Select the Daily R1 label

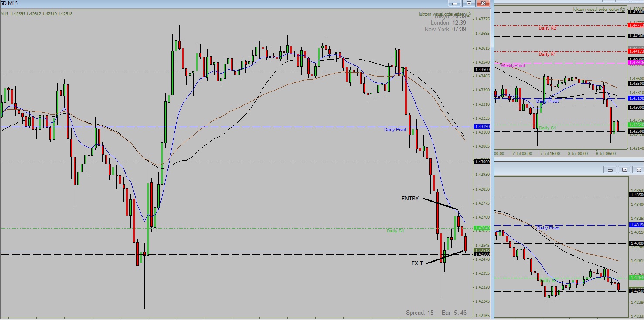click(x=547, y=54)
